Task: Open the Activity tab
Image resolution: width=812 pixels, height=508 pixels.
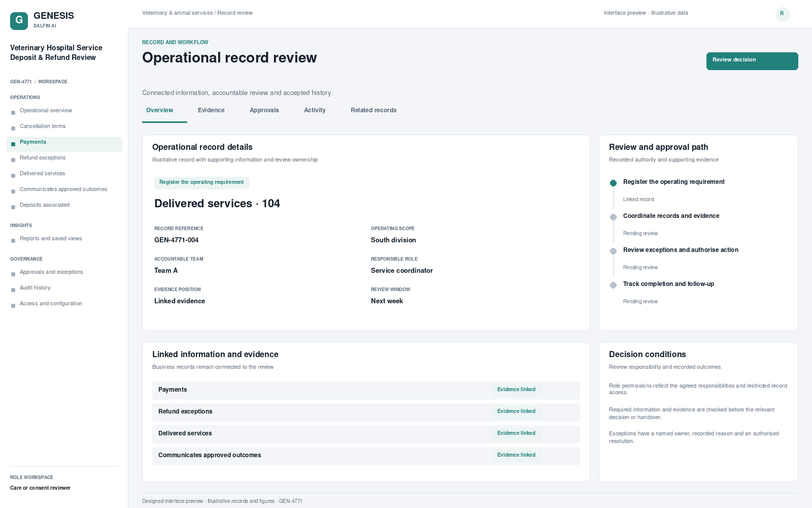Action: 315,110
